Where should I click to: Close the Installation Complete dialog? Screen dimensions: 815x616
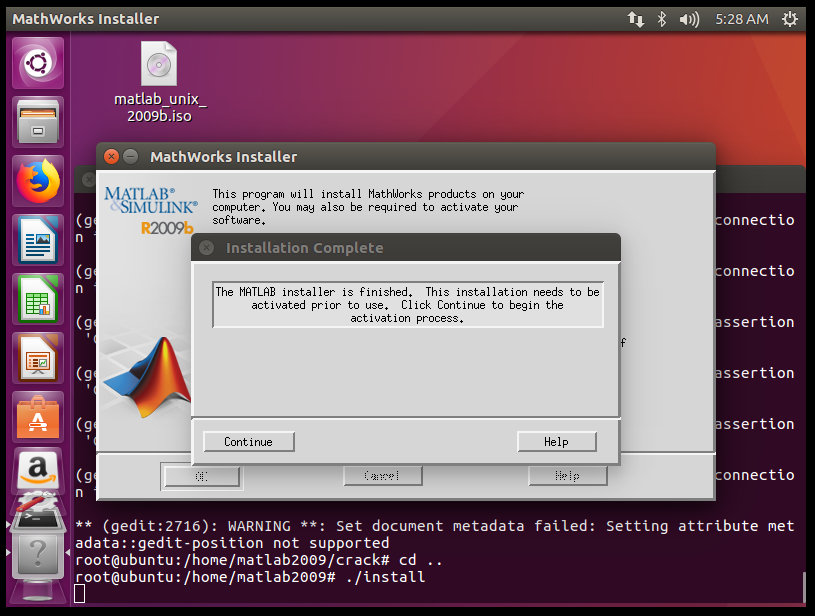coord(206,247)
